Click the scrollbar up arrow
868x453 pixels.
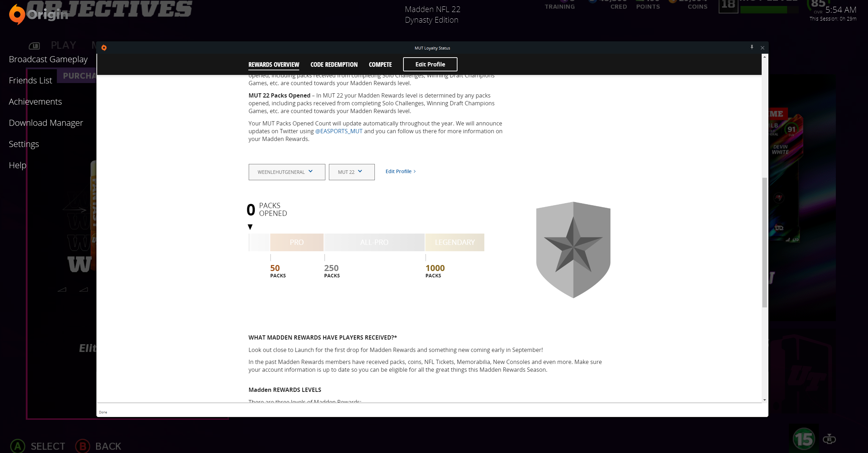click(x=764, y=57)
